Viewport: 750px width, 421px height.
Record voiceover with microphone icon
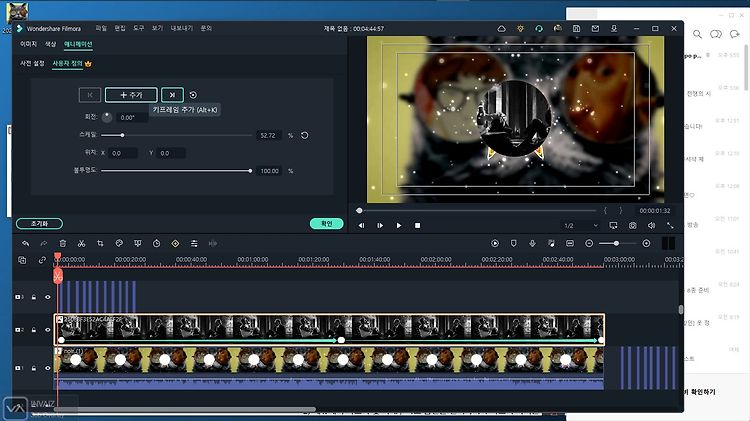[532, 244]
